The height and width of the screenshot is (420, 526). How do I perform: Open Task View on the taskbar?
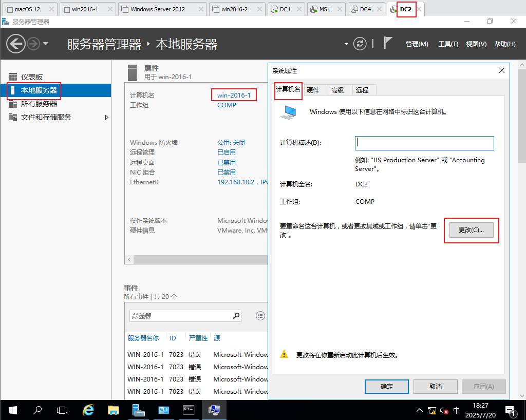click(x=62, y=410)
